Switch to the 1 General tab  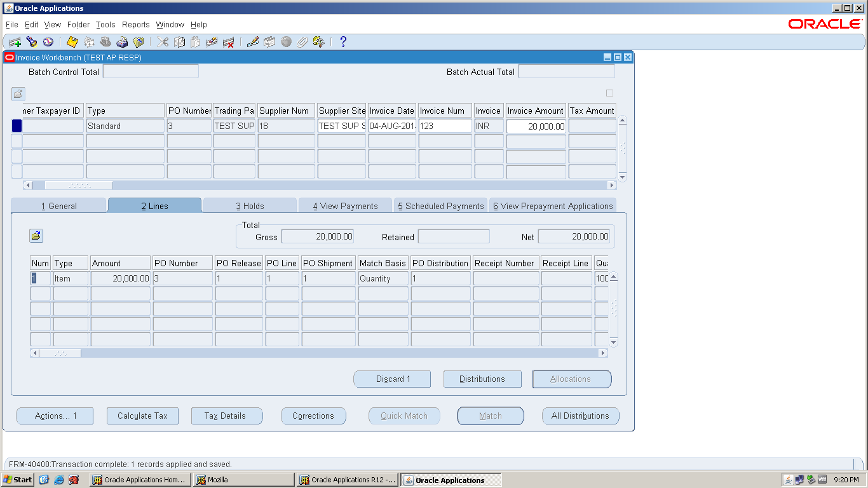click(58, 206)
